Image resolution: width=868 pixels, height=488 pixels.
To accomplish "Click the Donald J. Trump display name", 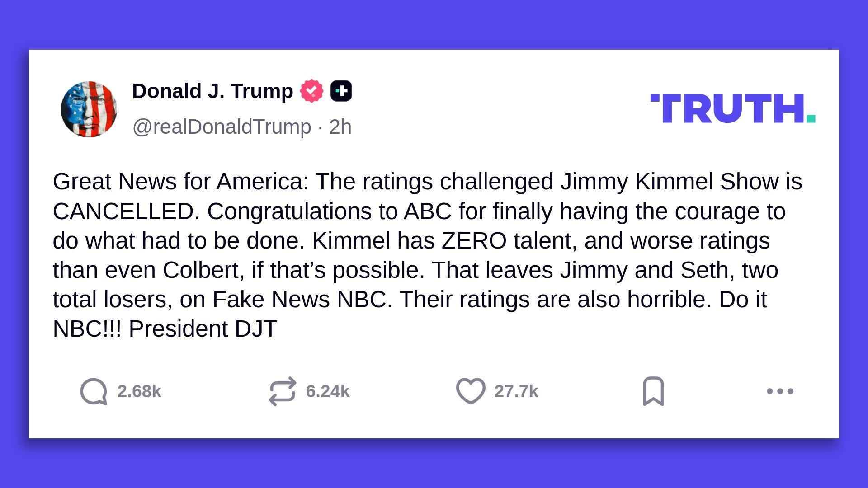I will click(212, 90).
